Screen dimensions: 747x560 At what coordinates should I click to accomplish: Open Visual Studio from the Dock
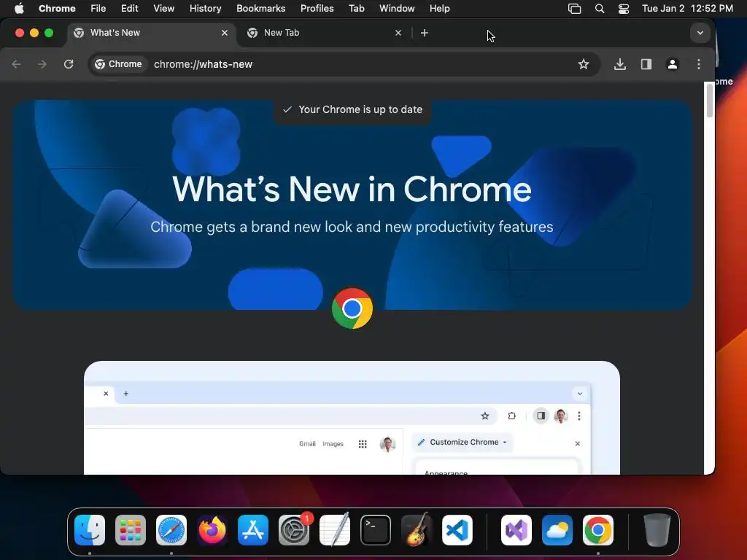516,530
